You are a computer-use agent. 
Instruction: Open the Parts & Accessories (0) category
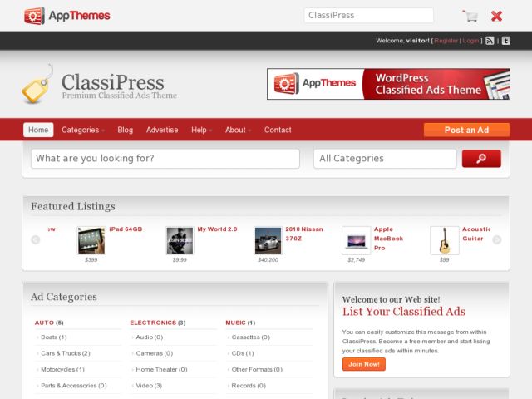(74, 386)
